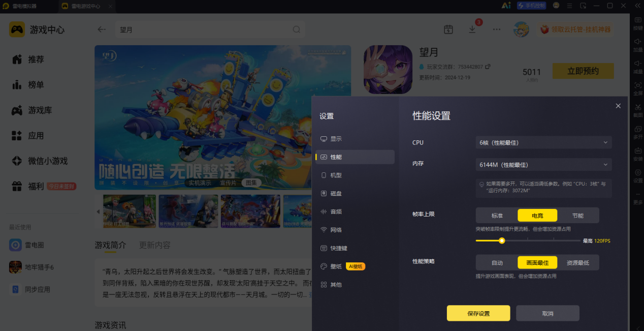Open the downloads icon with badge

pos(472,29)
